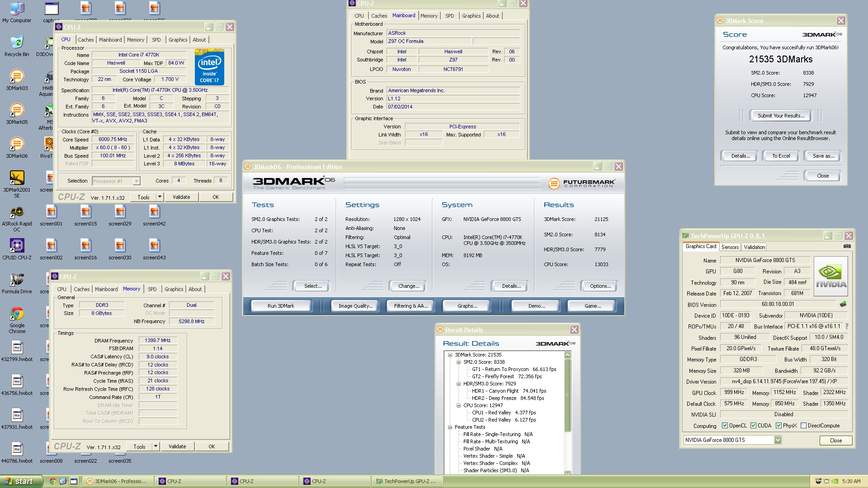Open 3DMark2001 SE desktop shortcut

point(17,184)
